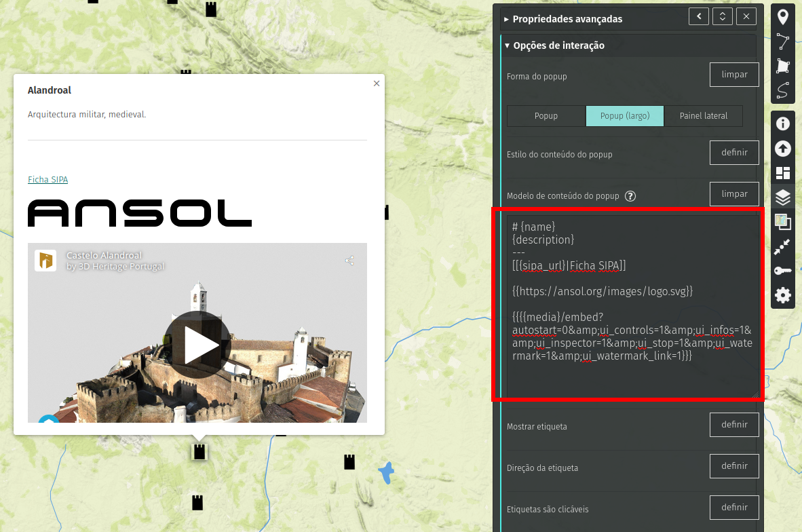Open the templates dashboard icon
The width and height of the screenshot is (802, 532).
click(x=782, y=173)
